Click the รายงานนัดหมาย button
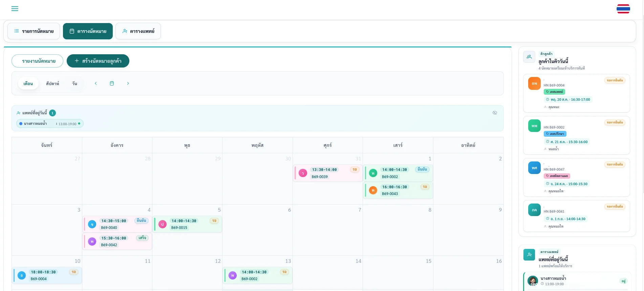Image resolution: width=644 pixels, height=291 pixels. (x=38, y=61)
